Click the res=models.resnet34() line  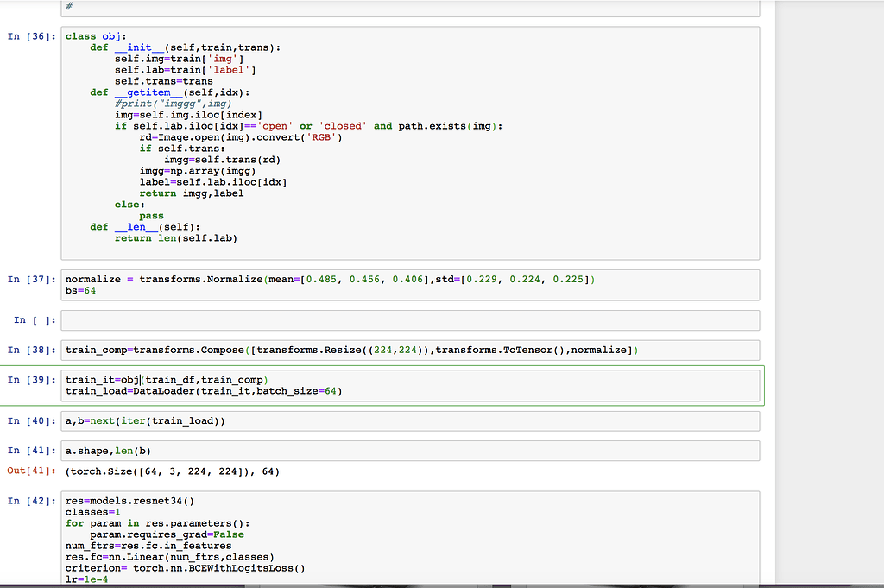click(x=129, y=501)
